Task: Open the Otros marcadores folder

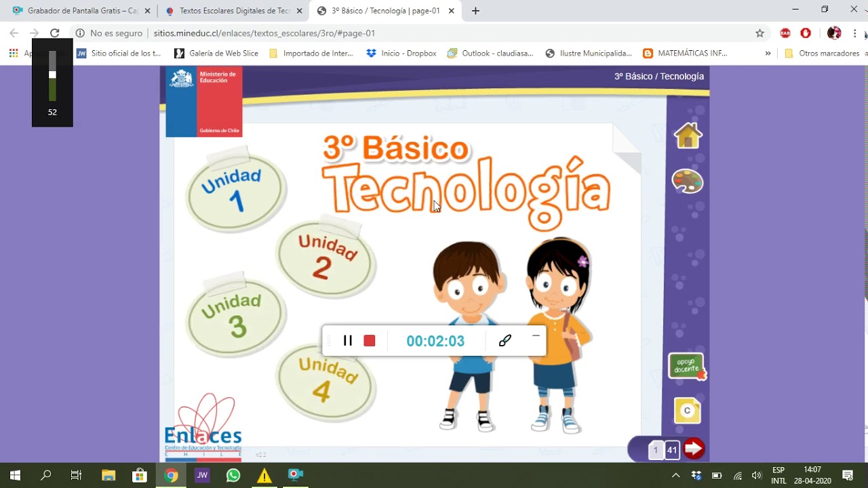Action: 823,53
